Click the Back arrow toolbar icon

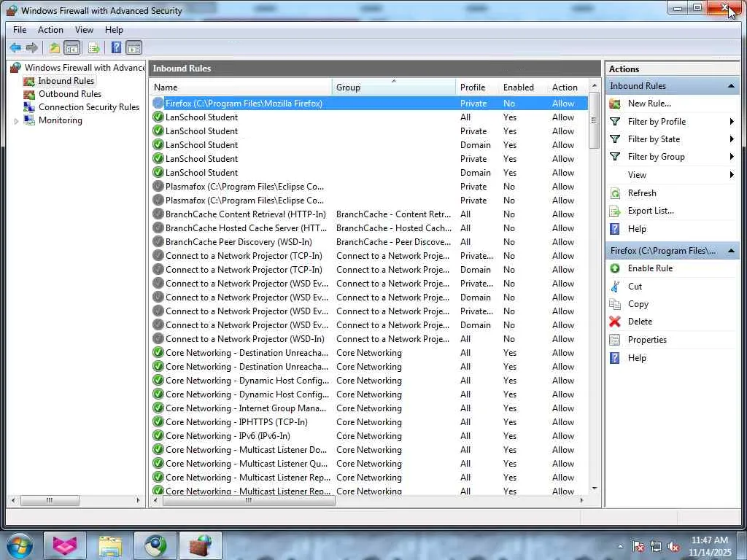click(15, 47)
